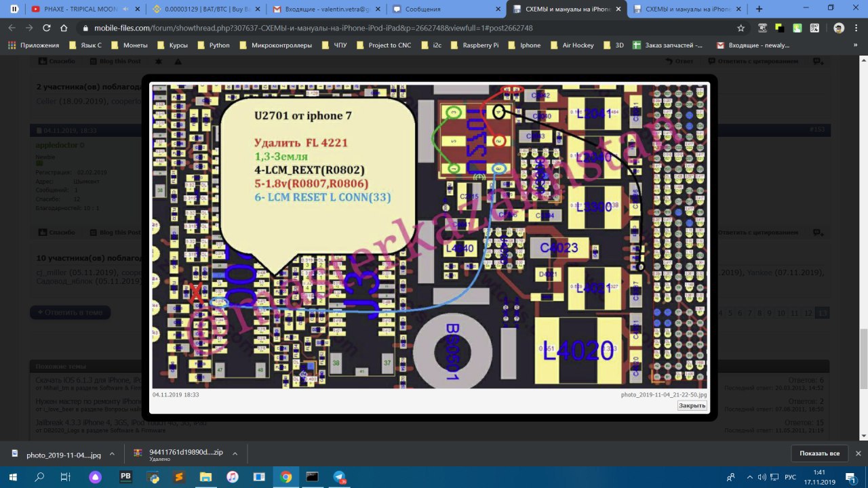Open Chrome menu three dots
Screen dimensions: 868x488
tap(857, 28)
